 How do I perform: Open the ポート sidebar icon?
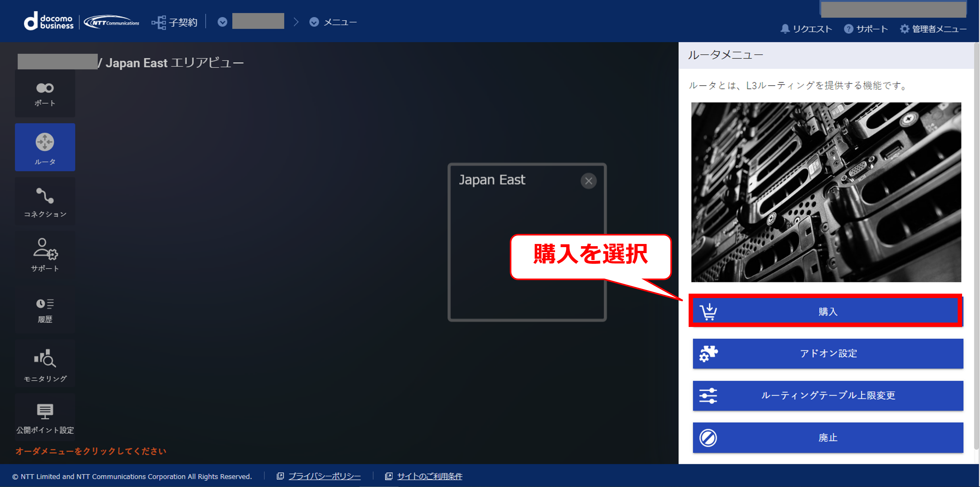click(45, 94)
